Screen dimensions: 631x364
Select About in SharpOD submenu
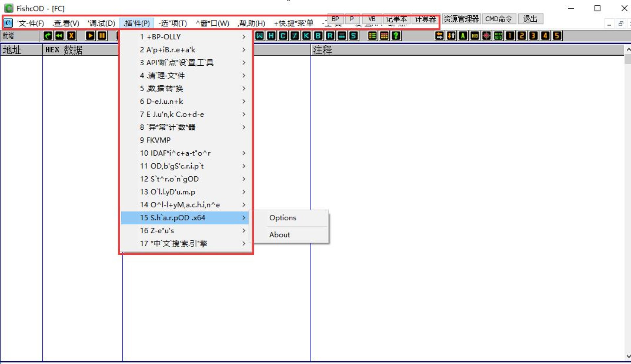tap(279, 235)
